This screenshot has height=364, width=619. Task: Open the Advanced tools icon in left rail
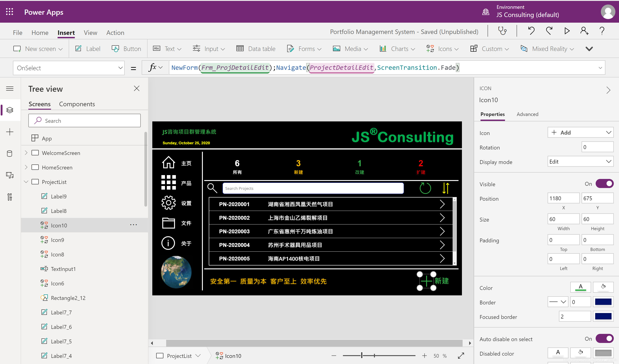[10, 197]
